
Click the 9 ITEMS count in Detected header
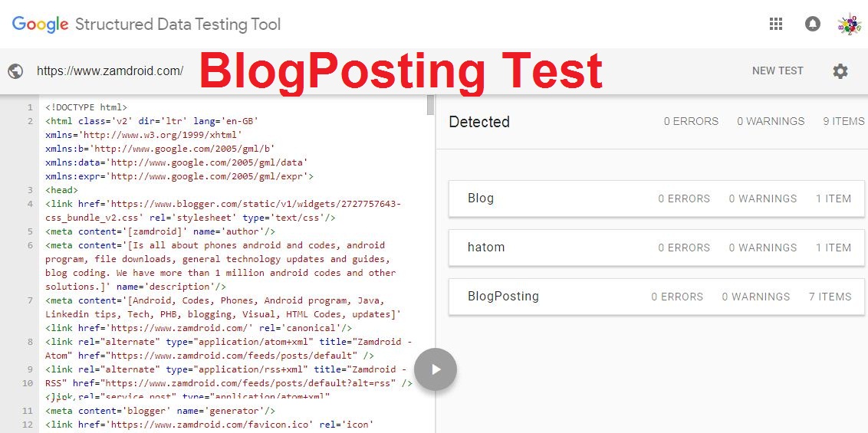pyautogui.click(x=843, y=121)
